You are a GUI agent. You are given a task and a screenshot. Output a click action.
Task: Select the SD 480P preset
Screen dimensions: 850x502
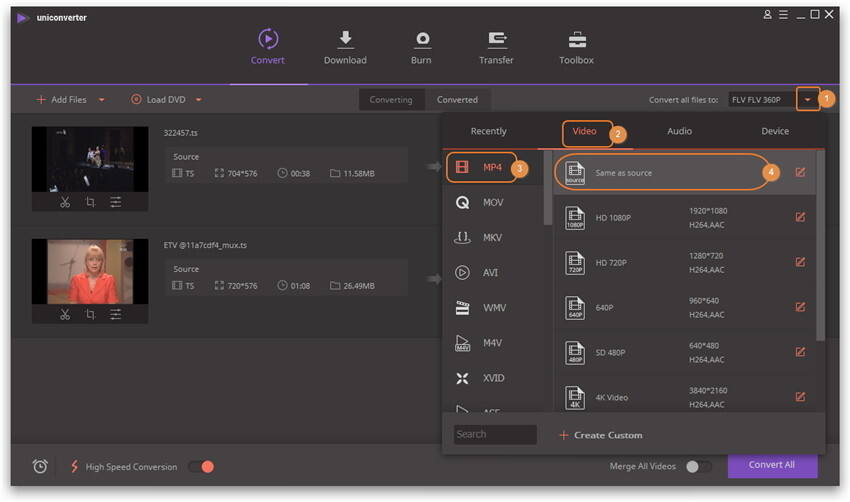[x=684, y=352]
